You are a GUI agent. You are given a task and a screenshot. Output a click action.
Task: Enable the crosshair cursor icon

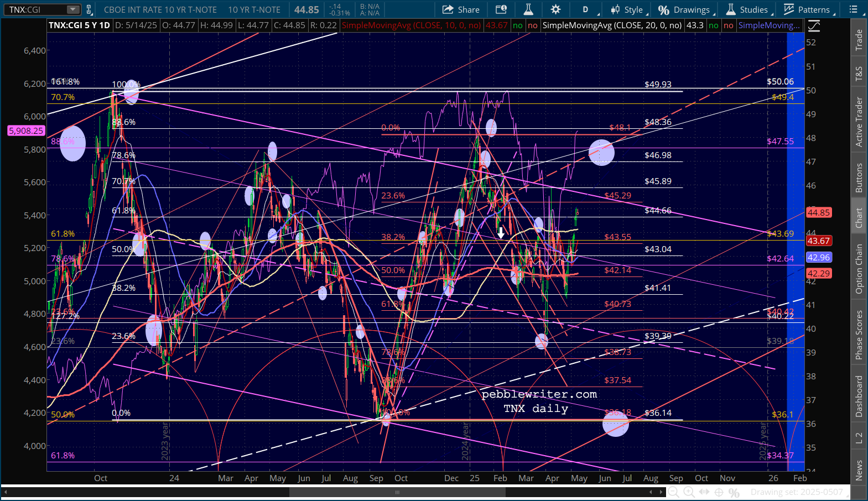tap(719, 492)
